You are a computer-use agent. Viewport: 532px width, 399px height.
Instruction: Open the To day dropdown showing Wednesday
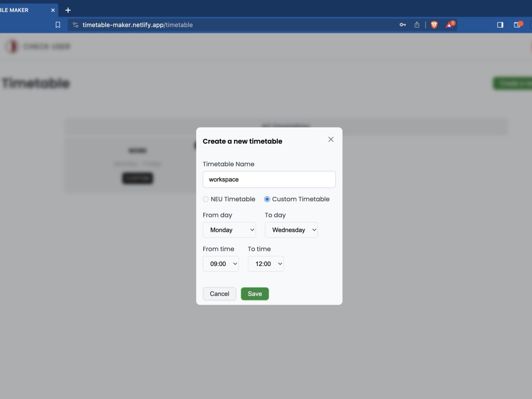pyautogui.click(x=292, y=230)
